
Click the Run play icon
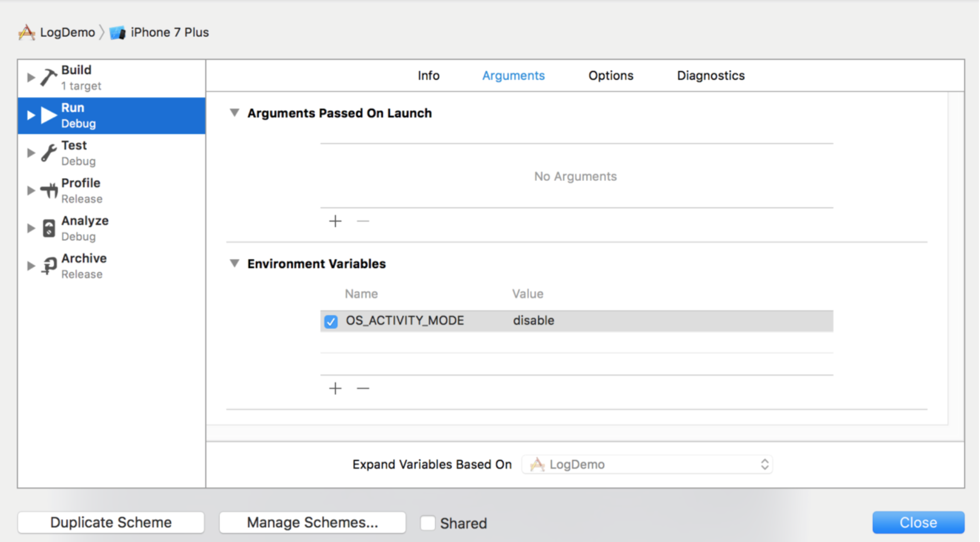point(49,115)
